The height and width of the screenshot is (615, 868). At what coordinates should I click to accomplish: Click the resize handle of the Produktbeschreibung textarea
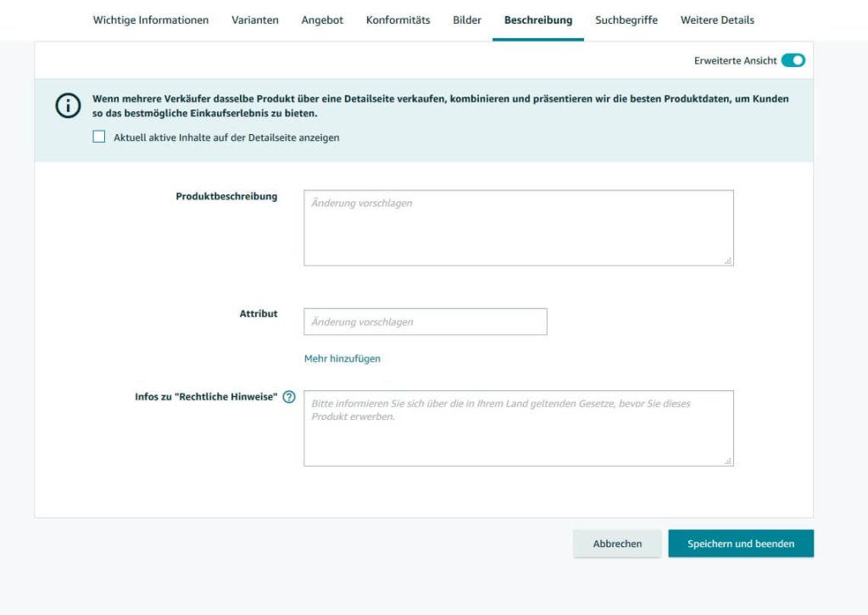coord(728,260)
